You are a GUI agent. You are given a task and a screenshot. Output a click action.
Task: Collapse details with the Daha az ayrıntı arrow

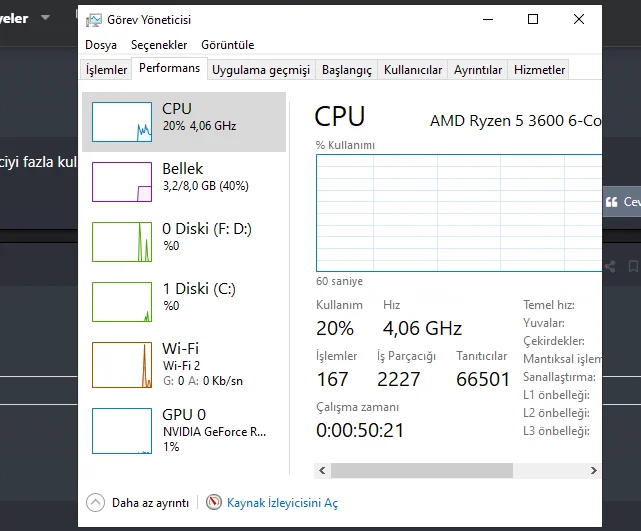tap(96, 503)
